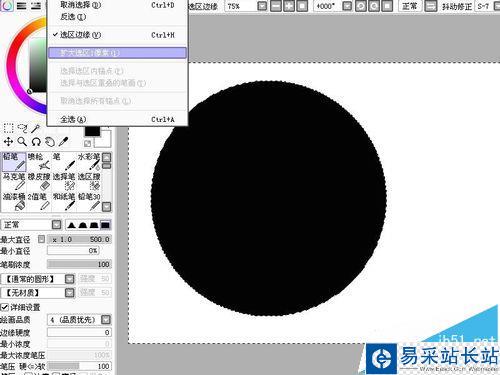Select the eyedropper color picker tool
This screenshot has width=500, height=375.
coord(63,142)
